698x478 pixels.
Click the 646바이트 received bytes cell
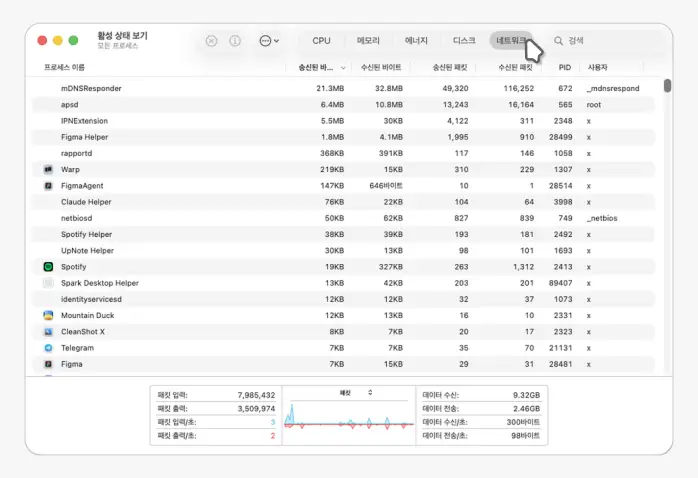[x=386, y=186]
